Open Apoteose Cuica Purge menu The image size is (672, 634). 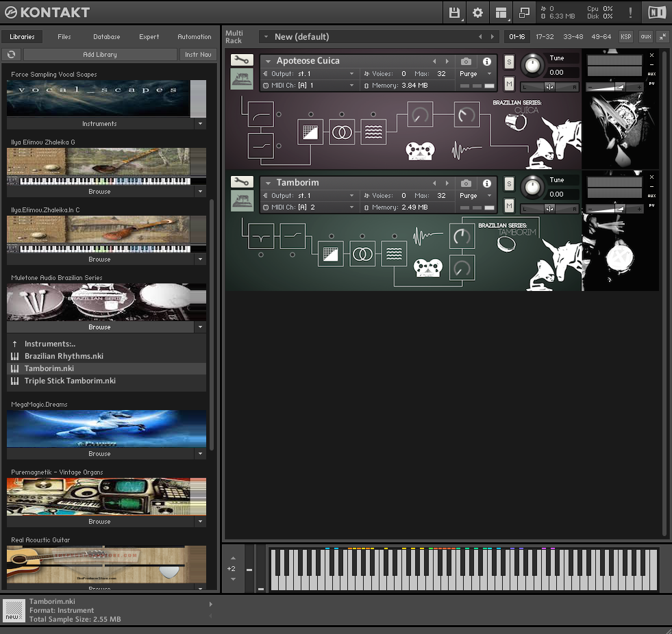point(475,74)
